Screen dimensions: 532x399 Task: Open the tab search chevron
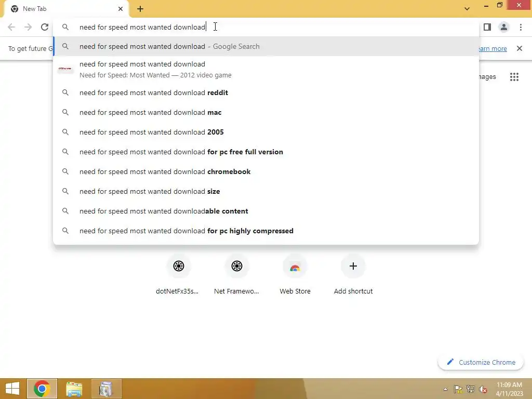pyautogui.click(x=467, y=9)
